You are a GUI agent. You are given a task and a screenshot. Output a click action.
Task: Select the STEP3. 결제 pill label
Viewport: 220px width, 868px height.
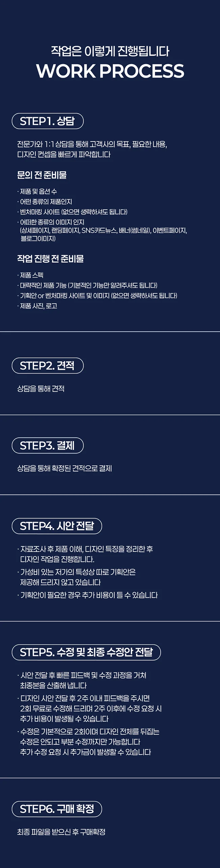coord(47,445)
